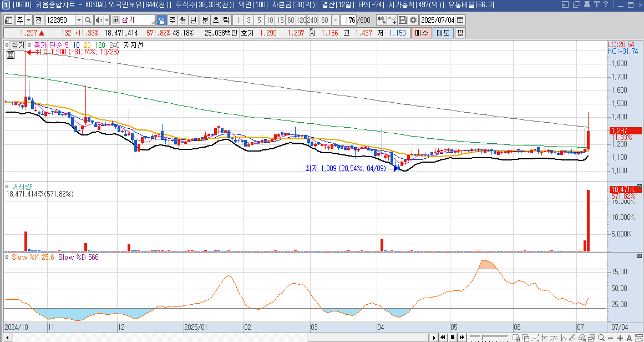Click the A auto-scale icon
This screenshot has width=644, height=342.
point(629,338)
